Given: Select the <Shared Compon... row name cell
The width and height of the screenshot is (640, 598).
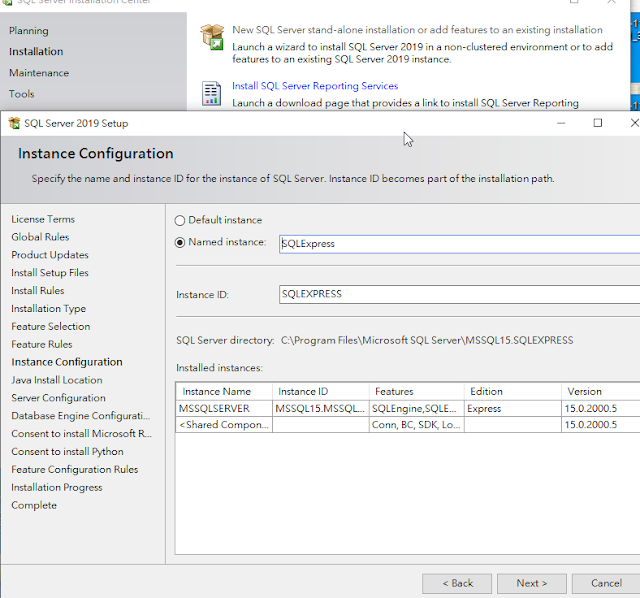Looking at the screenshot, I should coord(224,425).
